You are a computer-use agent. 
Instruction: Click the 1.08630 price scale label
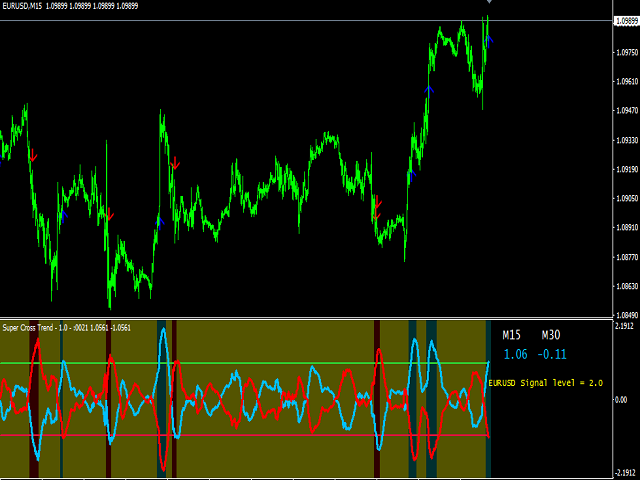click(627, 286)
